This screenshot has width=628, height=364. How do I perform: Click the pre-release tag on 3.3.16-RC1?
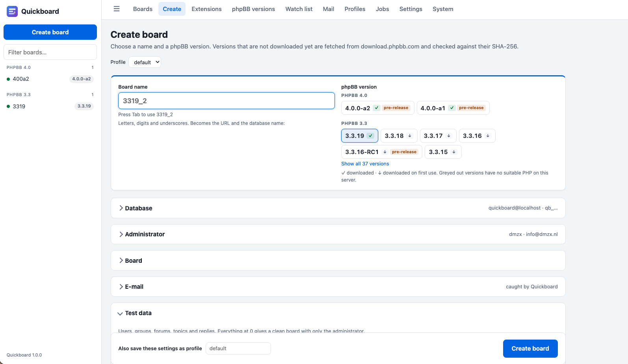404,152
